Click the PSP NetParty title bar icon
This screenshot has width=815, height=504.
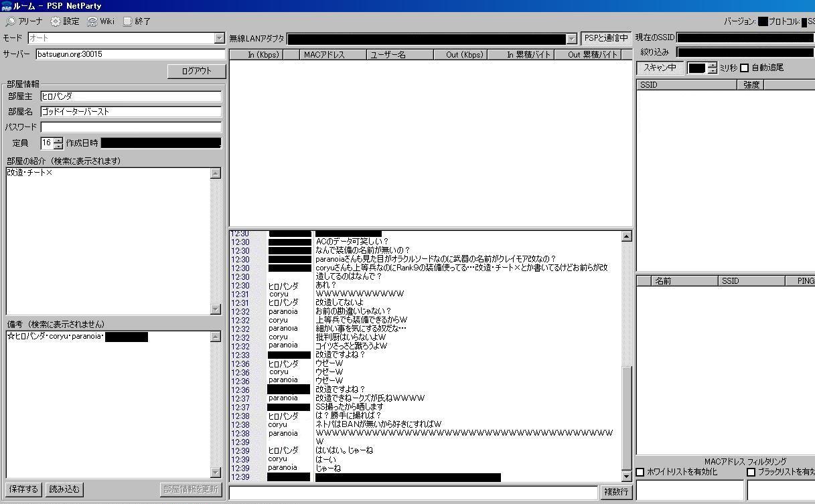point(6,5)
